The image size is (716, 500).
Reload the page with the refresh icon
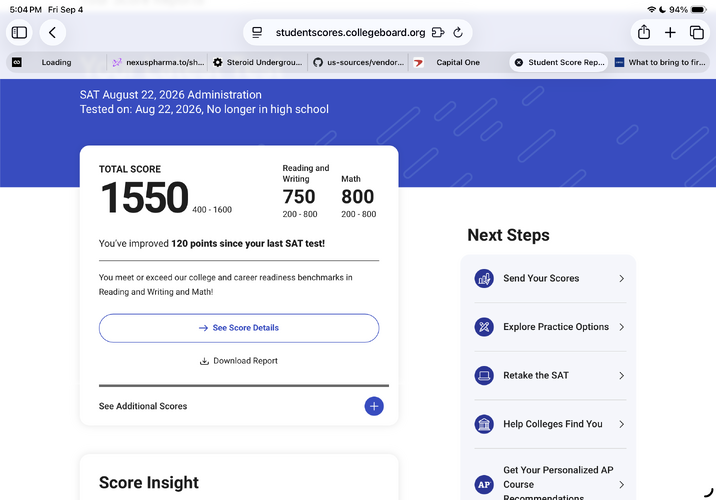click(x=458, y=32)
